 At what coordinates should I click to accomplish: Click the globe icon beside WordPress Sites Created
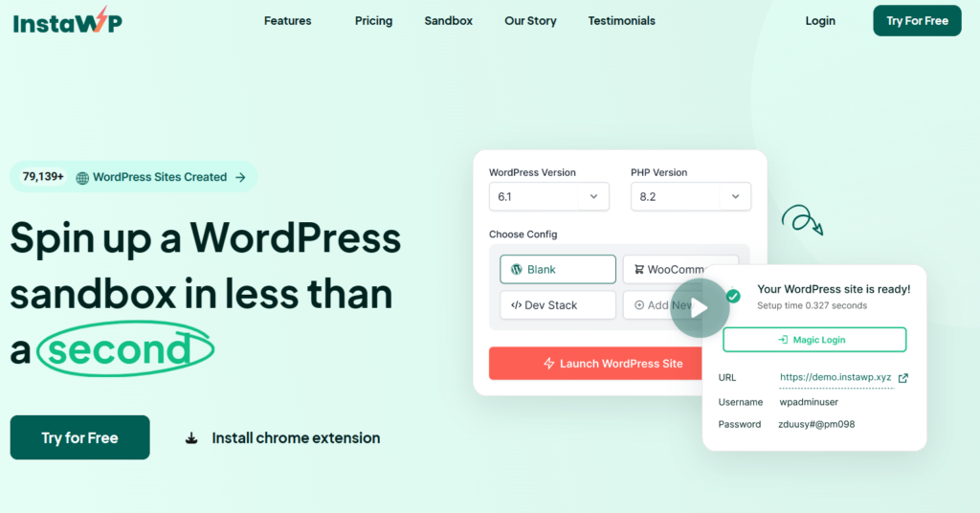pos(82,178)
